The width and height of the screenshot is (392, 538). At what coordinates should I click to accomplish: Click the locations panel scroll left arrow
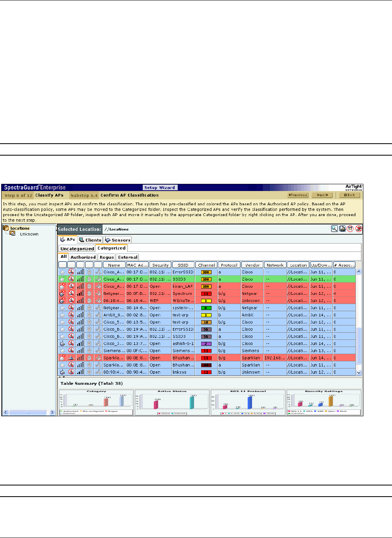click(5, 412)
